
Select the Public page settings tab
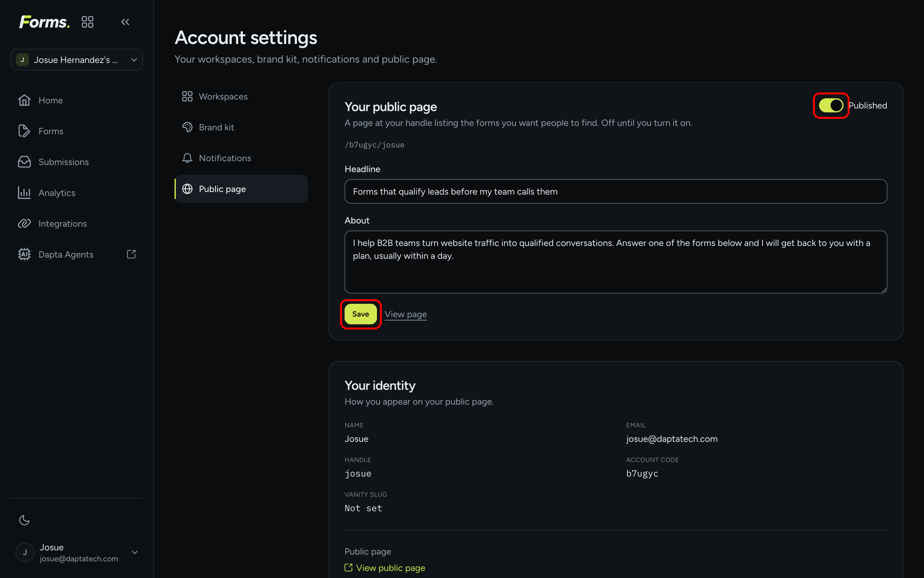[241, 189]
